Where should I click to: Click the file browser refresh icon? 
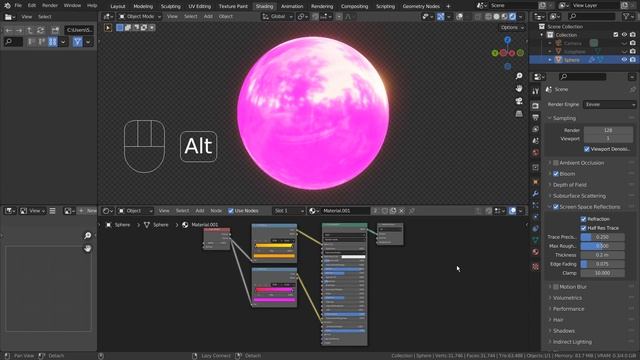[x=40, y=30]
